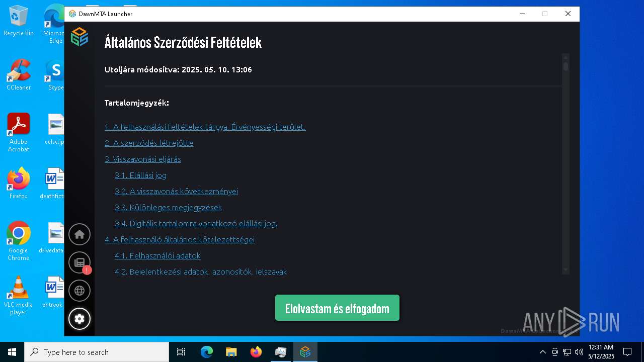Open the news icon with red alert badge
Viewport: 644px width, 362px height.
(79, 262)
